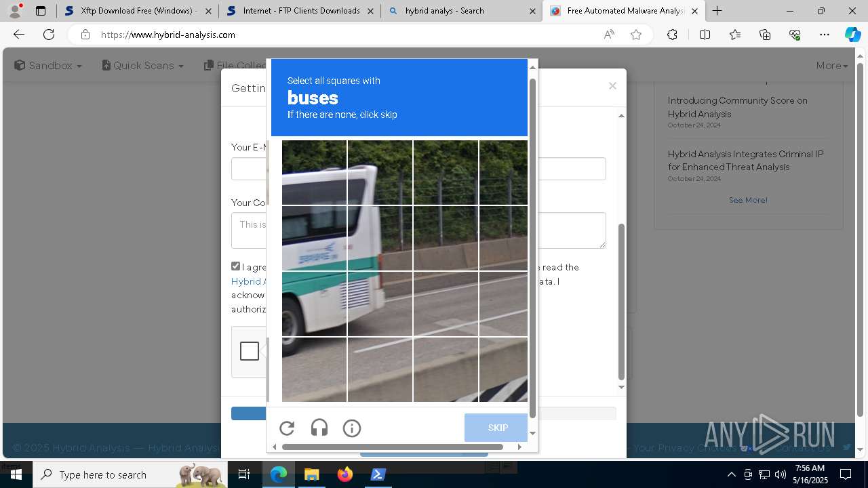
Task: Open Collections icon in toolbar
Action: (765, 35)
